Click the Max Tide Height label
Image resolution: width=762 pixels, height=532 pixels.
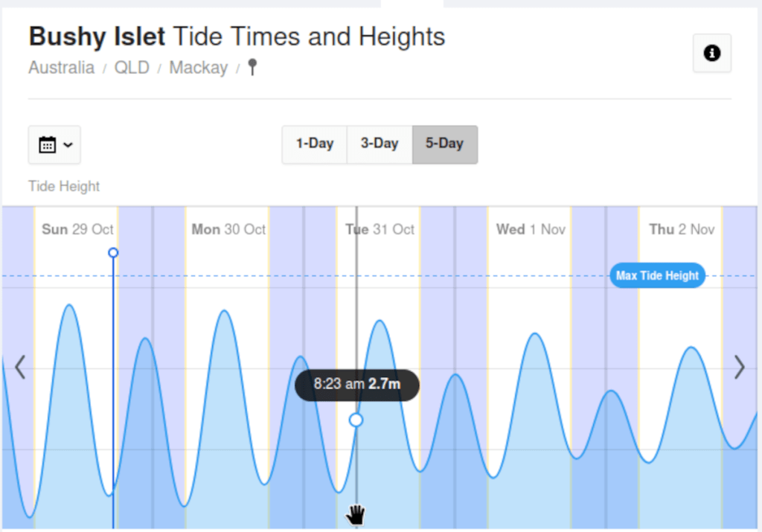coord(657,276)
